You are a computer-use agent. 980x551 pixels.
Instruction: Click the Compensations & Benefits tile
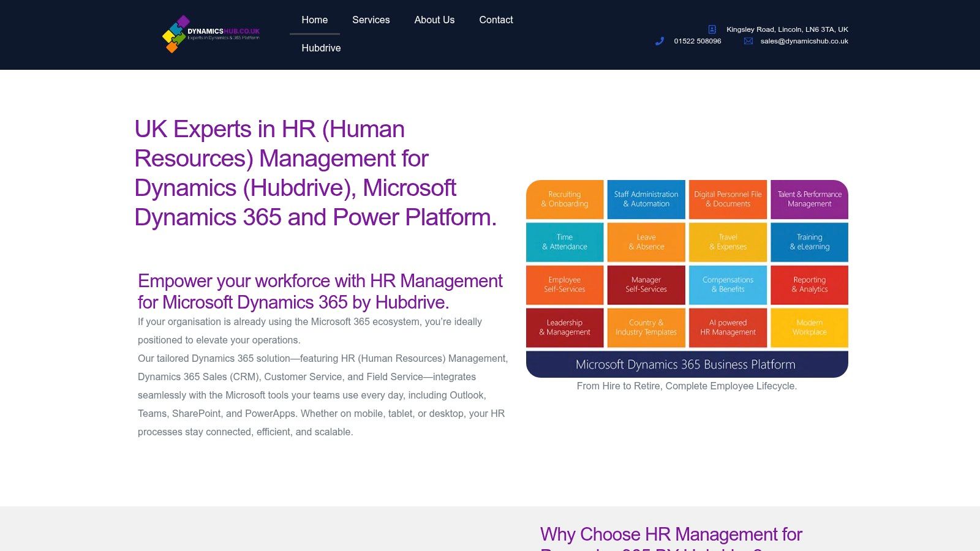tap(728, 285)
